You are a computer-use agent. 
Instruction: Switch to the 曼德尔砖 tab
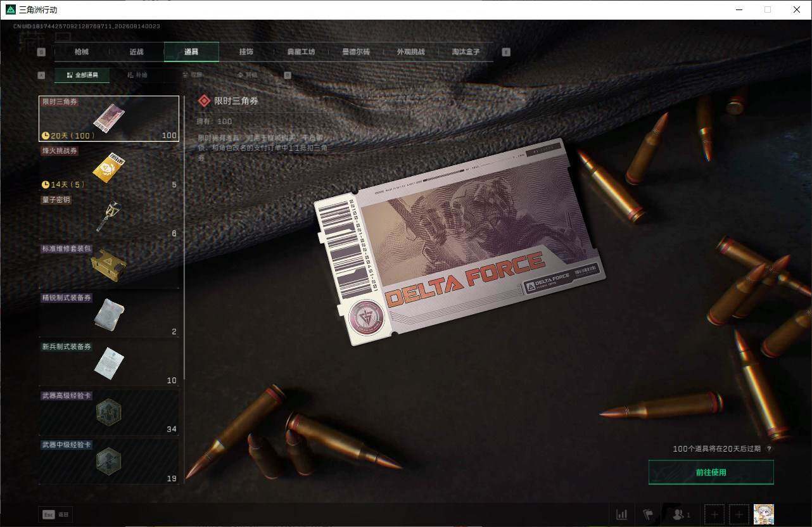pos(355,52)
